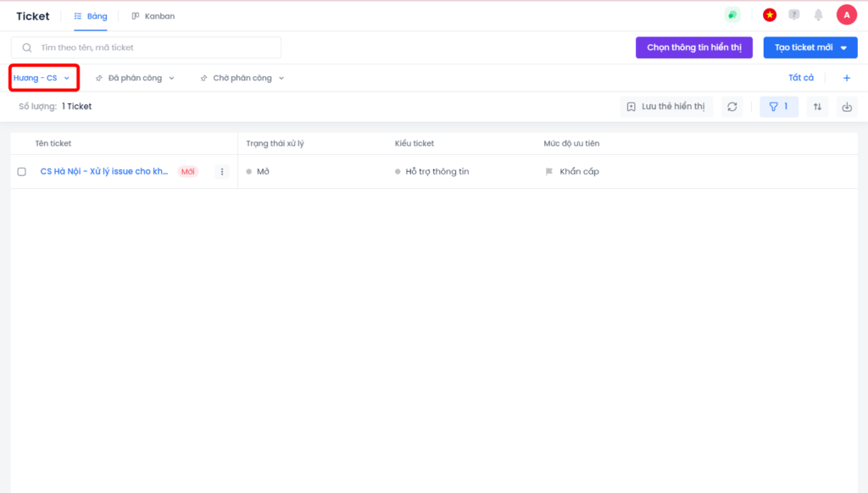Viewport: 868px width, 493px height.
Task: Open the notifications bell
Action: [818, 15]
